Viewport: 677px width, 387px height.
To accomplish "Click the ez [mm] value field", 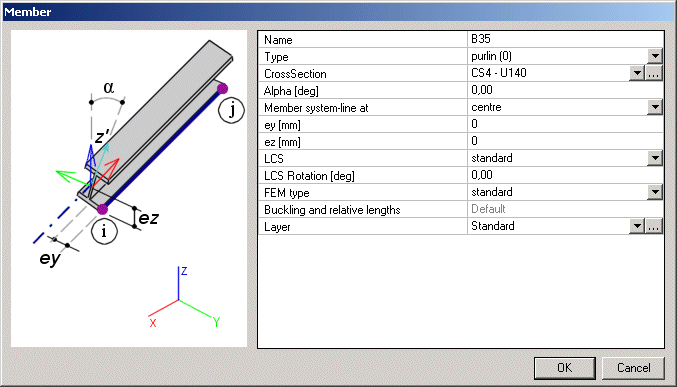I will 565,141.
